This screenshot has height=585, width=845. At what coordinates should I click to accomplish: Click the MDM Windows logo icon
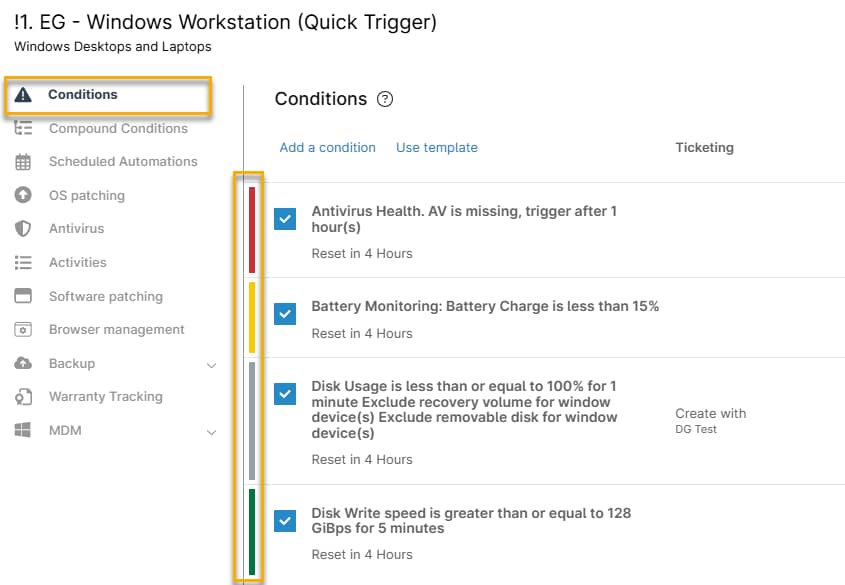tap(23, 431)
